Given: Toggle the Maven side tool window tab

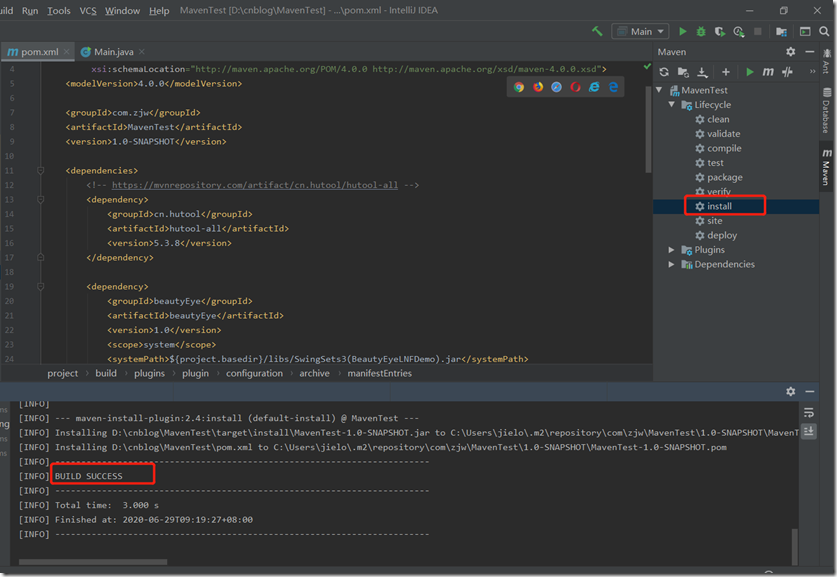Looking at the screenshot, I should click(827, 167).
